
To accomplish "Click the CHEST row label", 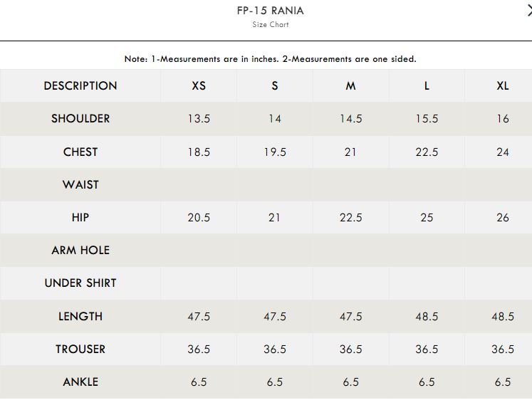I will (x=80, y=152).
